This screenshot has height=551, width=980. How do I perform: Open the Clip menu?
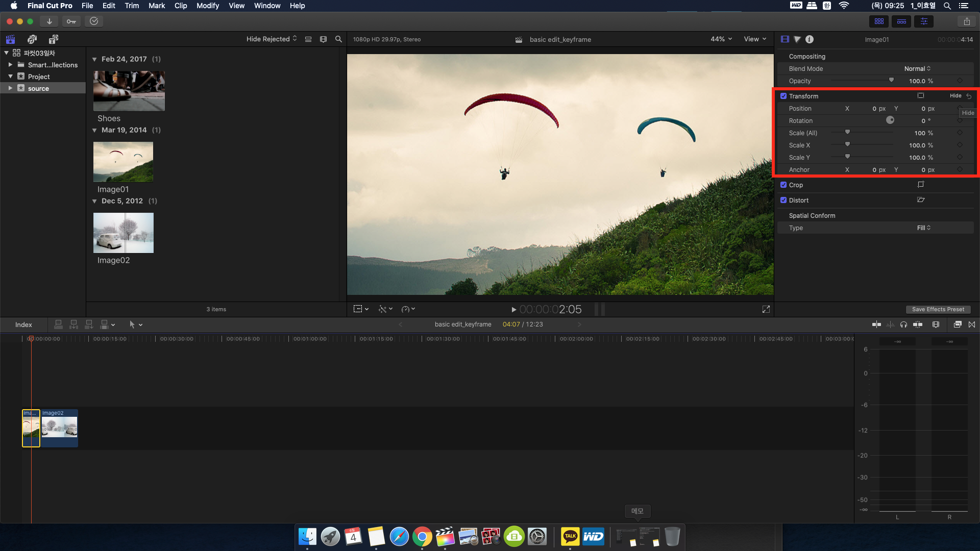(x=180, y=6)
